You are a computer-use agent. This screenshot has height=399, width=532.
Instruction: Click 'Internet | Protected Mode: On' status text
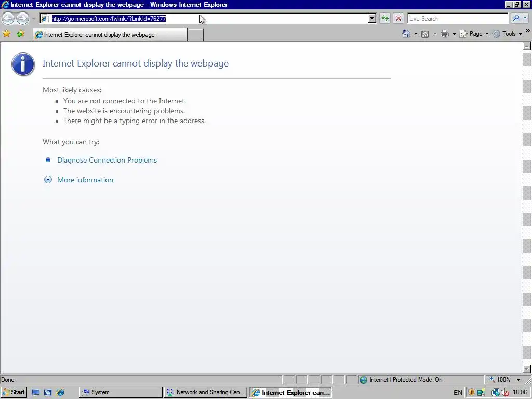coord(406,380)
